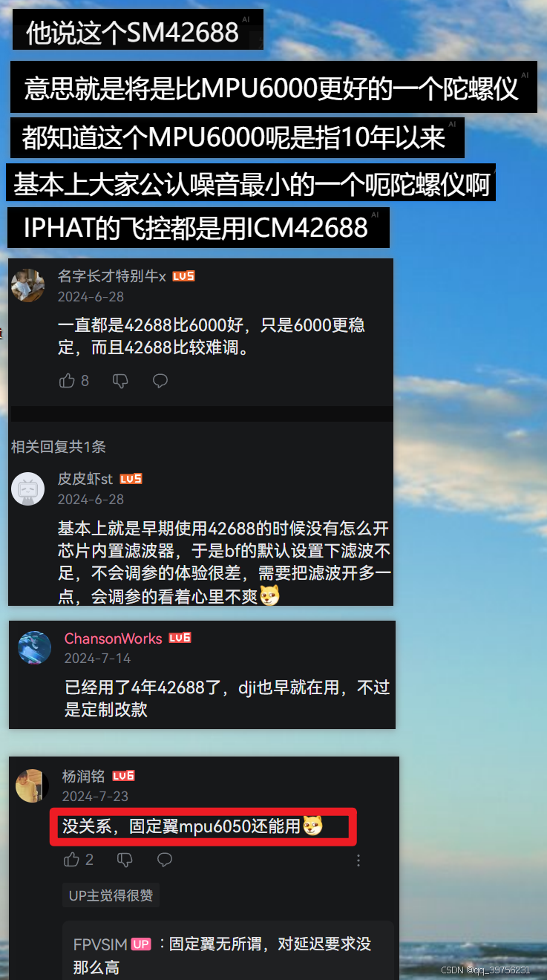Image resolution: width=547 pixels, height=980 pixels.
Task: Click the LV6 badge beside ChansonWorks
Action: click(180, 638)
